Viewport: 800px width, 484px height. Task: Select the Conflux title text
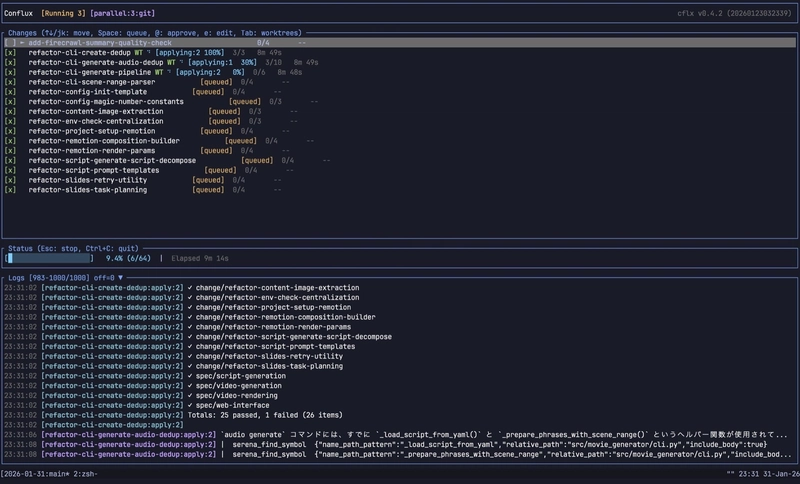tap(18, 13)
